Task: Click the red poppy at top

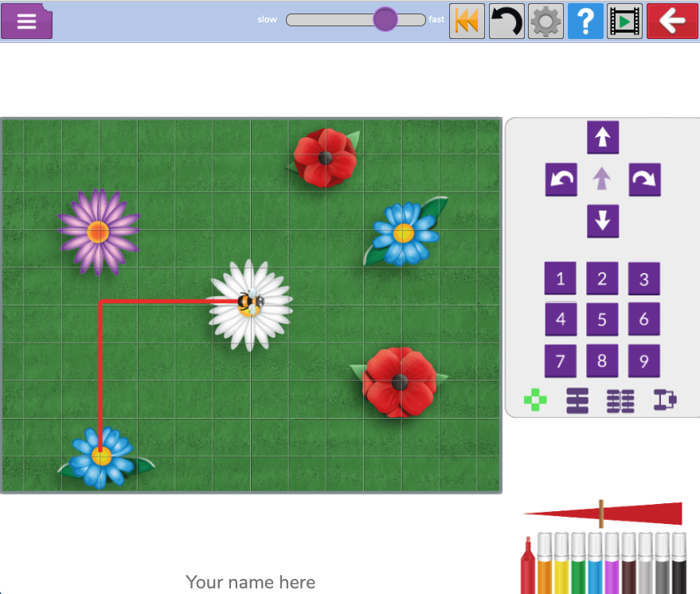Action: (x=325, y=158)
